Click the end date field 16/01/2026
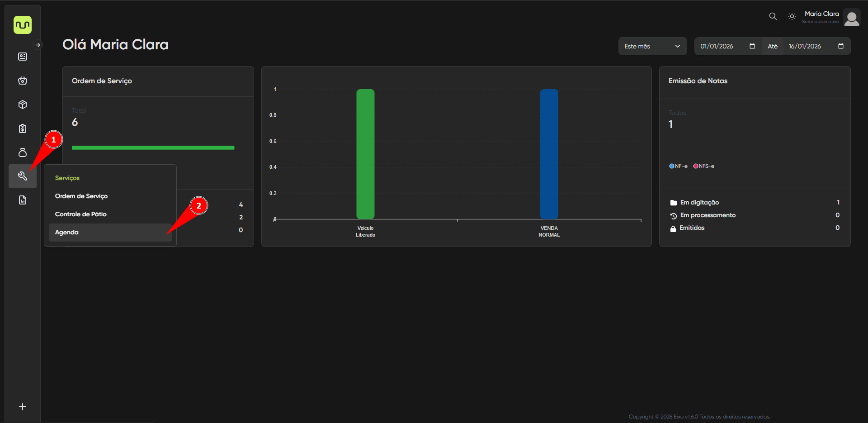The width and height of the screenshot is (868, 423). pos(805,46)
